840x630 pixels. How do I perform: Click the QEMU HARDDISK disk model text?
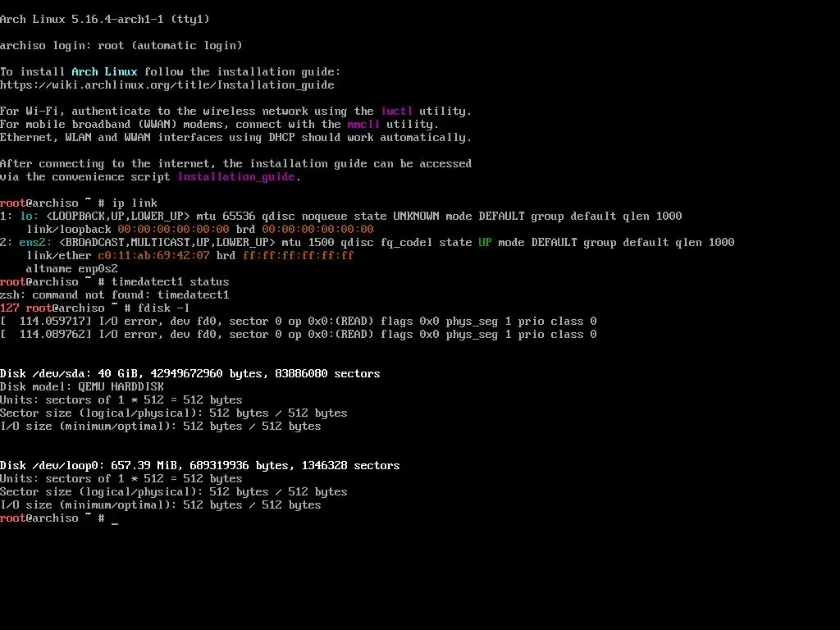pos(121,387)
